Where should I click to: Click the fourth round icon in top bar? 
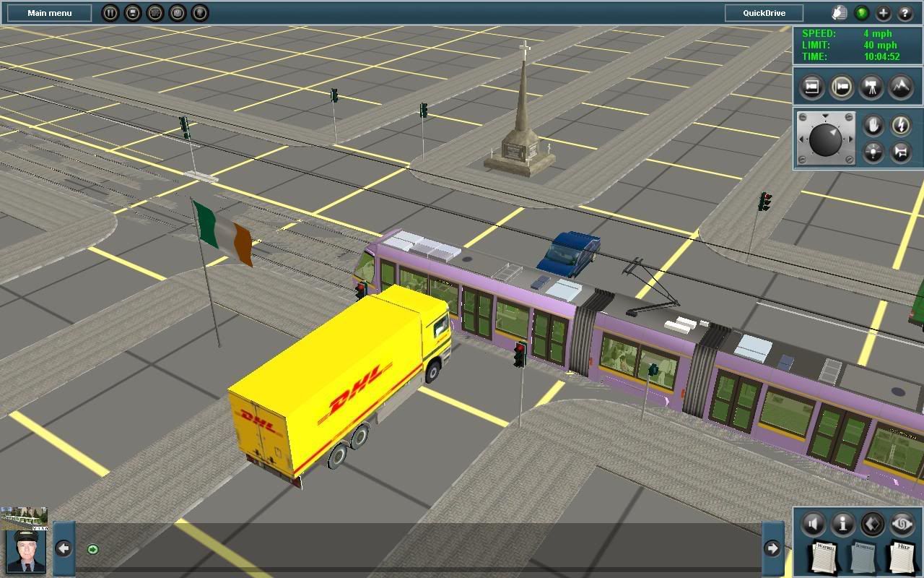click(x=178, y=13)
